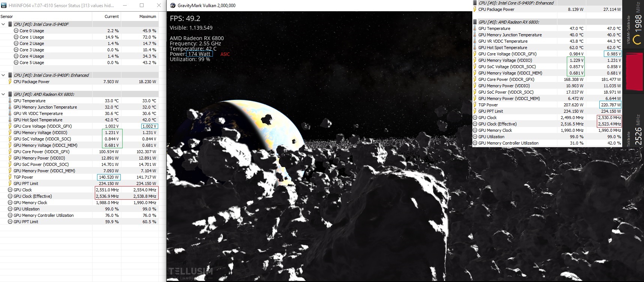
Task: Click the 2526 MHz Taktrate gauge
Action: pyautogui.click(x=635, y=130)
